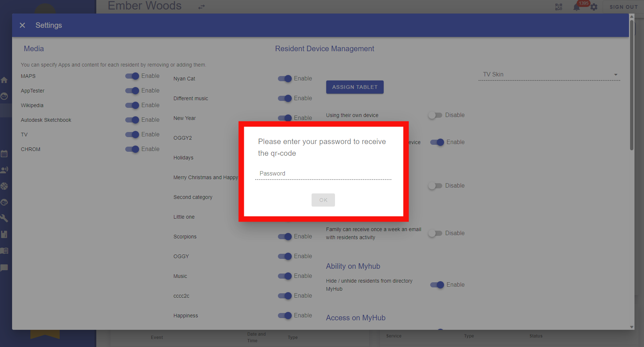This screenshot has height=347, width=644.
Task: Click the Holidays category label
Action: pyautogui.click(x=183, y=158)
